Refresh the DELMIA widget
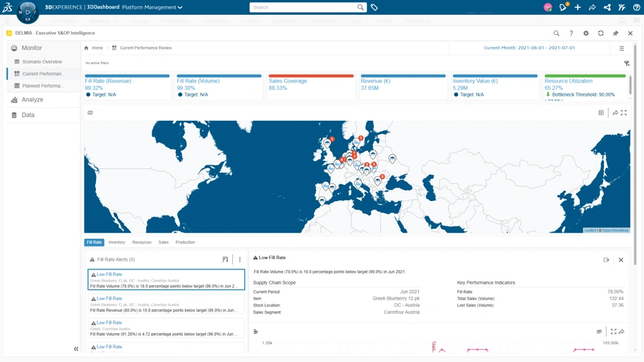Screen dimensions: 644x362 pos(601,34)
